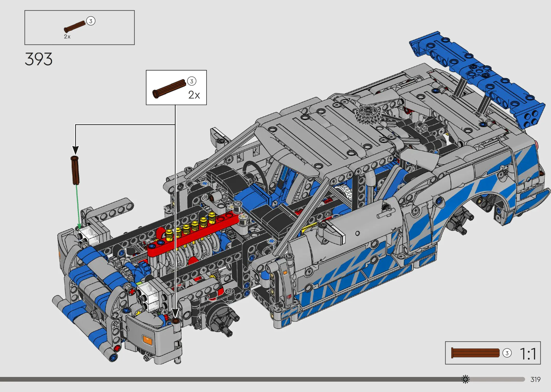Screen dimensions: 551x392
Task: Click the step number 393
Action: 39,59
